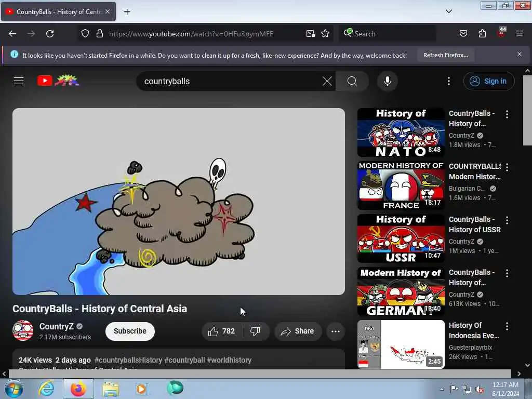
Task: Open the CountryZ channel name link
Action: click(56, 326)
